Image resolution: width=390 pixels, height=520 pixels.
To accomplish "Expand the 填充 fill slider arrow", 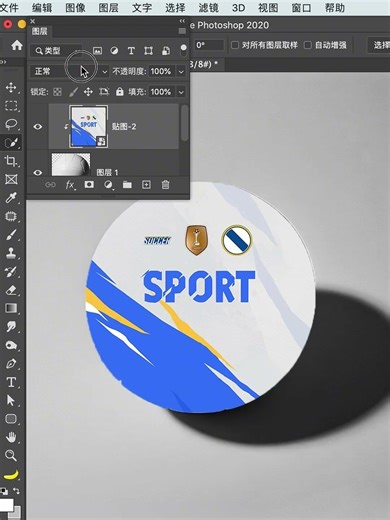I will point(181,92).
